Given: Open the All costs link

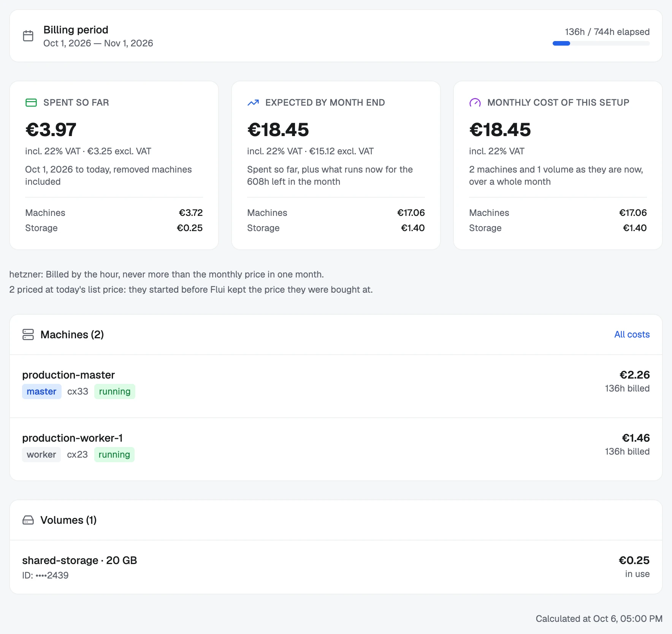Looking at the screenshot, I should (632, 334).
